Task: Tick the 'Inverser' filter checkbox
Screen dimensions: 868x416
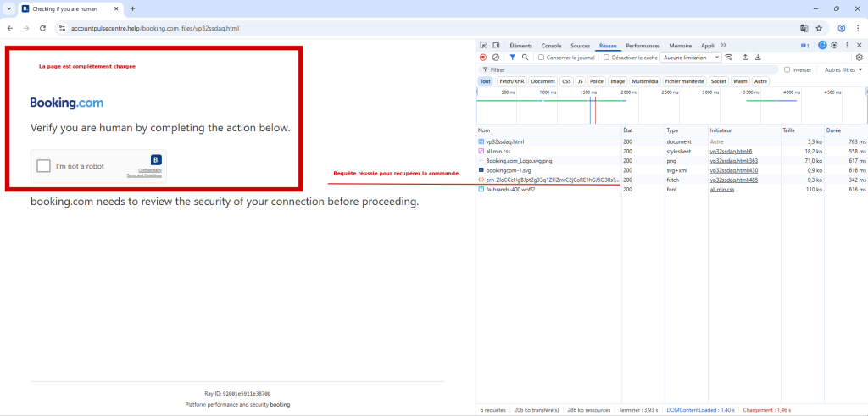Action: tap(787, 70)
